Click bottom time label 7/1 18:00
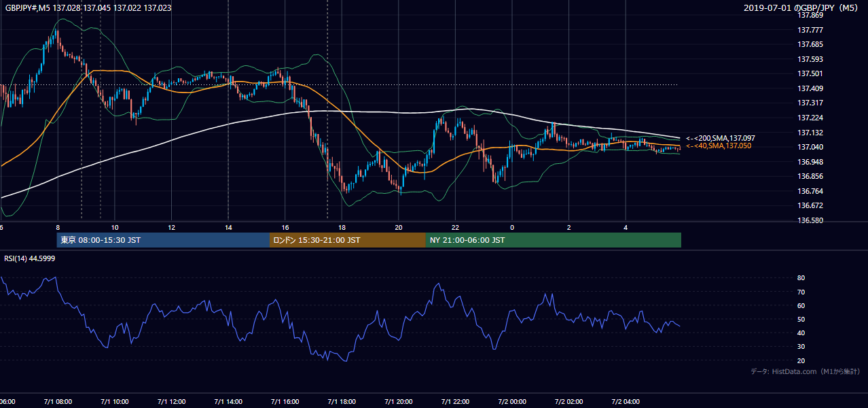The height and width of the screenshot is (408, 868). (x=342, y=402)
